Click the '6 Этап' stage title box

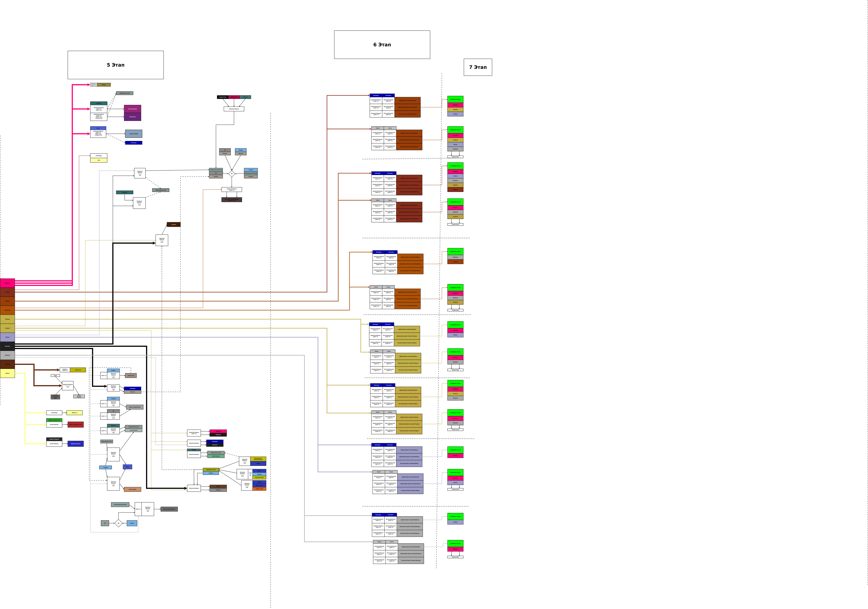tap(382, 45)
